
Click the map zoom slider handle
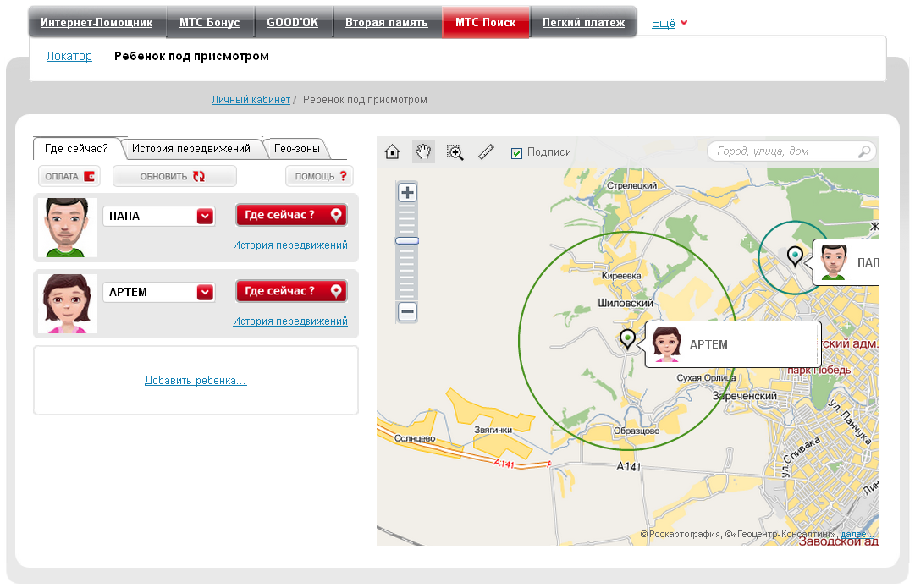pyautogui.click(x=408, y=241)
